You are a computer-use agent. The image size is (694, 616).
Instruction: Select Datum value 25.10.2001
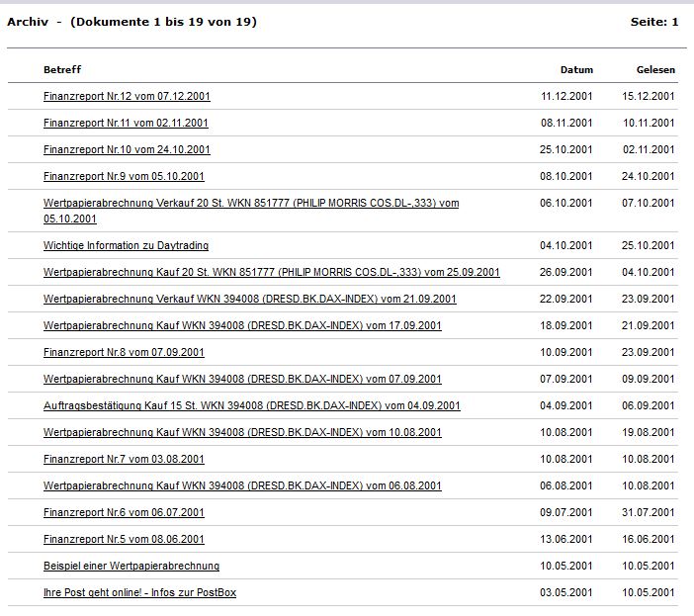[566, 149]
